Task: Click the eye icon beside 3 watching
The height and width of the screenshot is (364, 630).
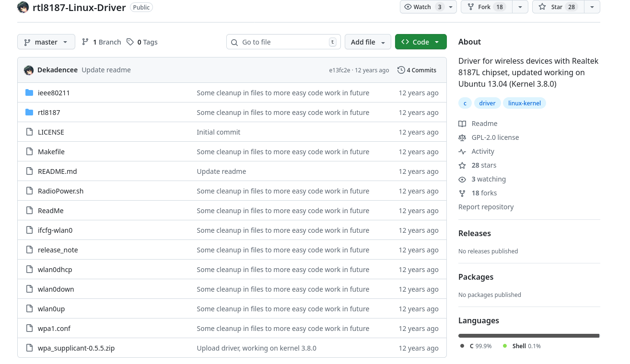Action: [462, 179]
